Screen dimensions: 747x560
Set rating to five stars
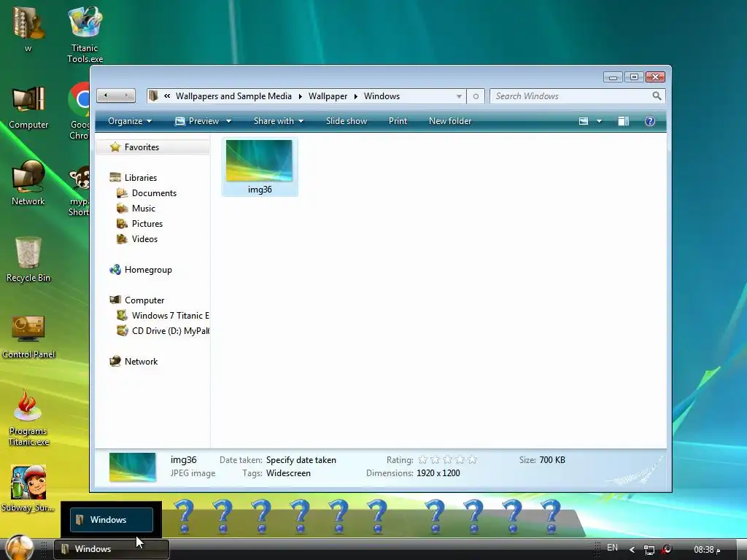[472, 460]
